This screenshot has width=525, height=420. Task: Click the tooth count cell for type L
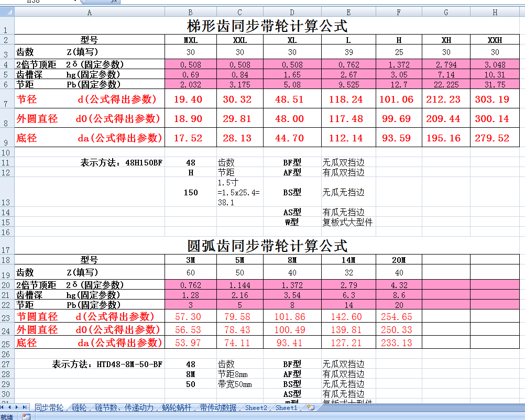click(348, 52)
